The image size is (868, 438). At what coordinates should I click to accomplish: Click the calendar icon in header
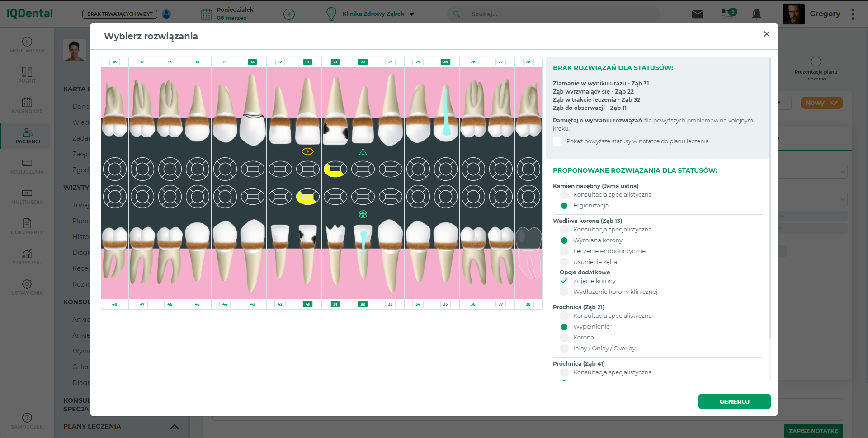tap(206, 14)
